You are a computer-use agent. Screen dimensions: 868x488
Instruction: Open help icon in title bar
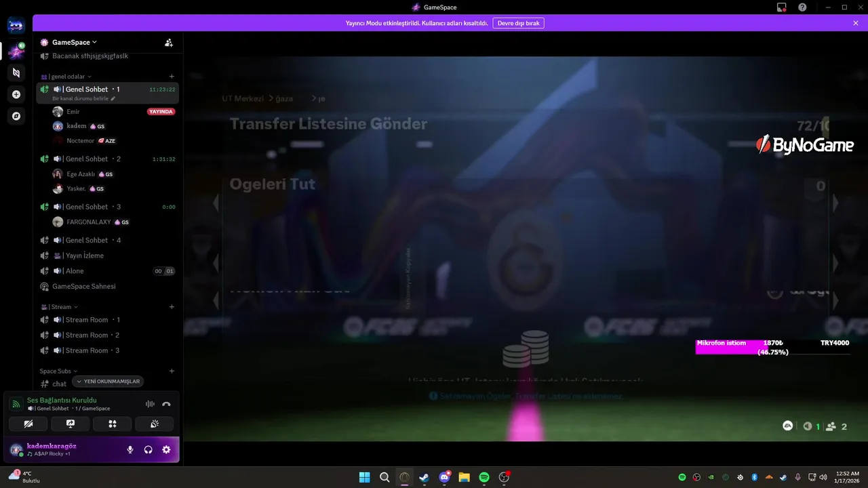pyautogui.click(x=802, y=7)
